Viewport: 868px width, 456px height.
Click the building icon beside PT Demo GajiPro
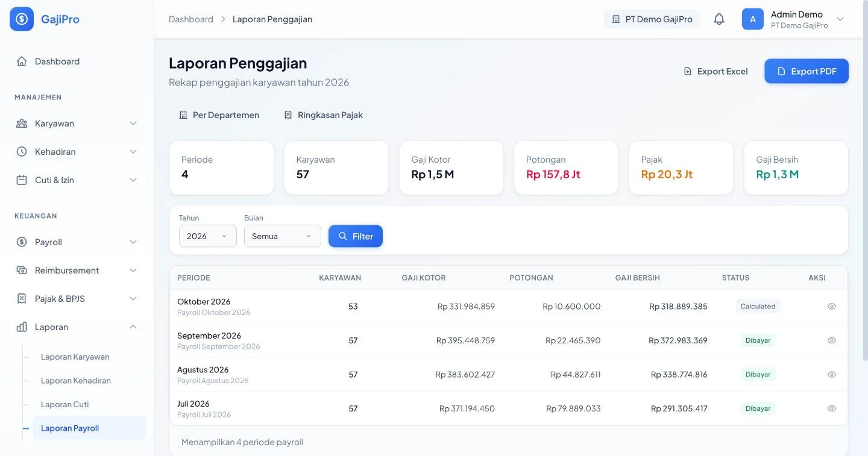616,19
